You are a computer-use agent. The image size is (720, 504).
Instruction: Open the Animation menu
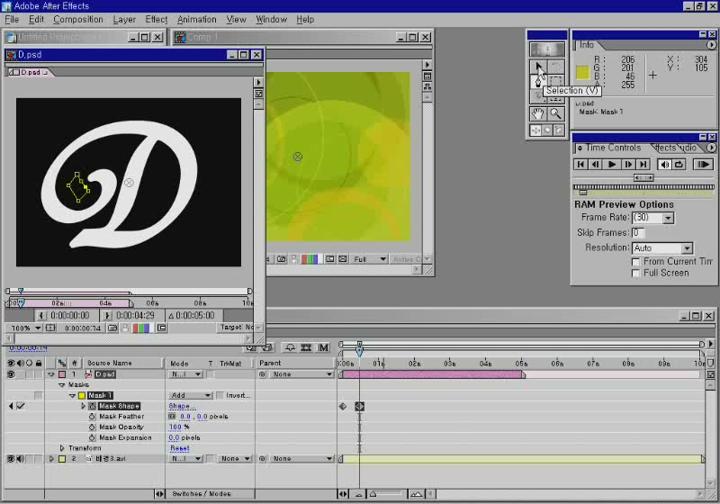[x=197, y=19]
